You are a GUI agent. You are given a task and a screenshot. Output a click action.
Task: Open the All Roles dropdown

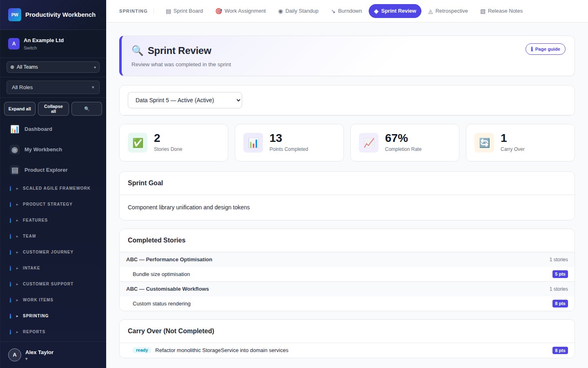pyautogui.click(x=53, y=88)
